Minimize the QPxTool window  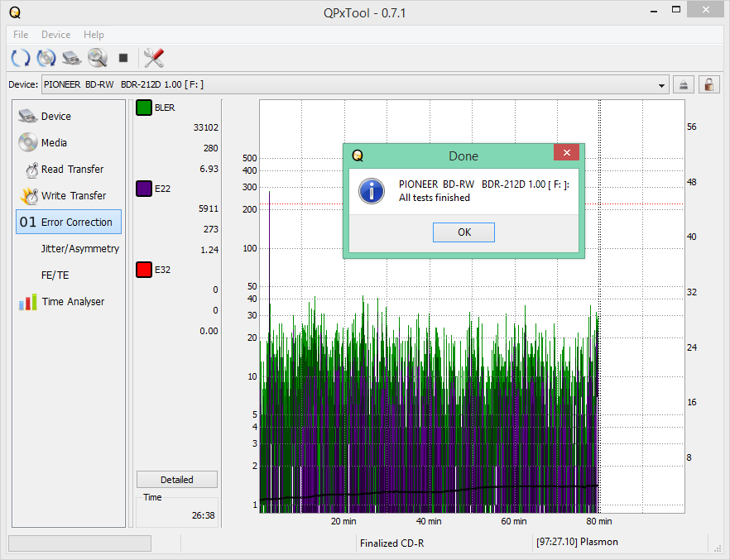[654, 10]
